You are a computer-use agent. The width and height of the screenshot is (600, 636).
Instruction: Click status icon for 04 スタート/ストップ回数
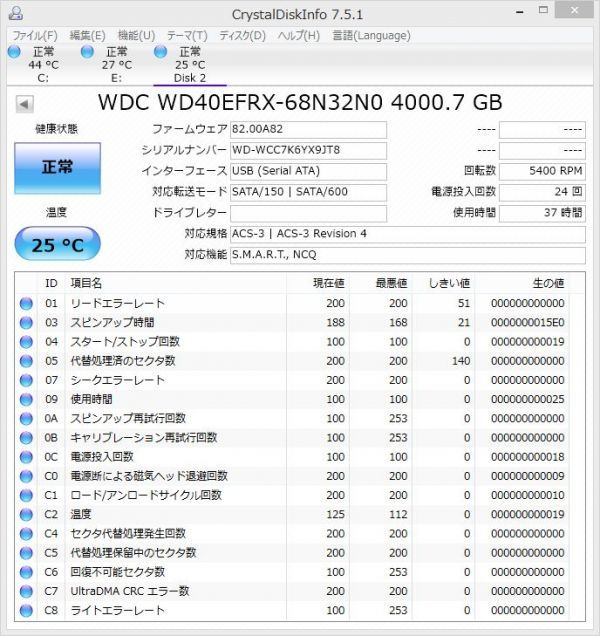(x=26, y=342)
